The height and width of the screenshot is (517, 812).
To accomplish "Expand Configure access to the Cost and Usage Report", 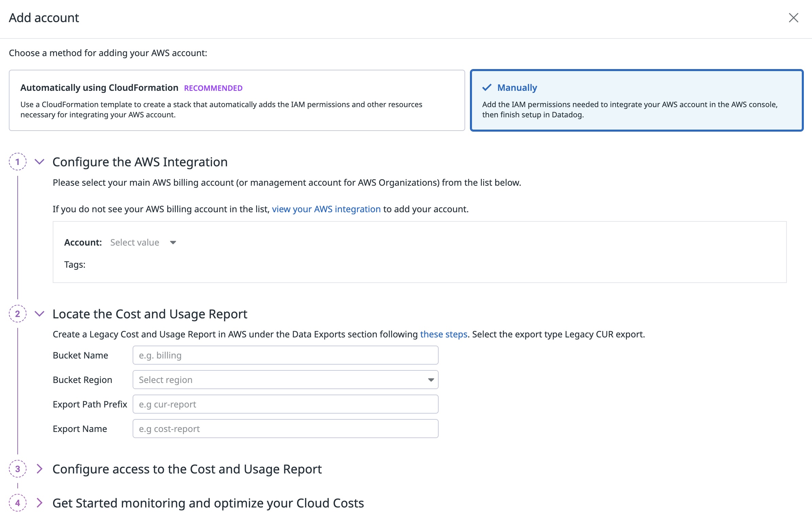I will coord(40,469).
